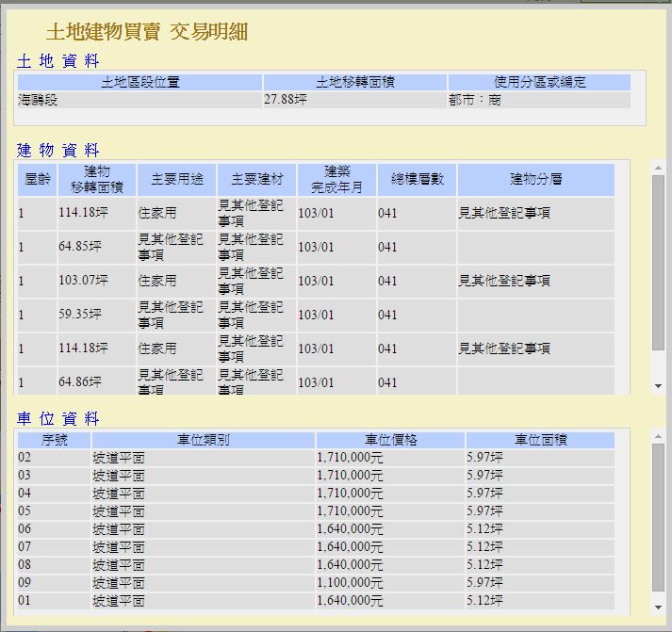Click the 土地移轉面積 column header
The width and height of the screenshot is (672, 632).
tap(355, 82)
